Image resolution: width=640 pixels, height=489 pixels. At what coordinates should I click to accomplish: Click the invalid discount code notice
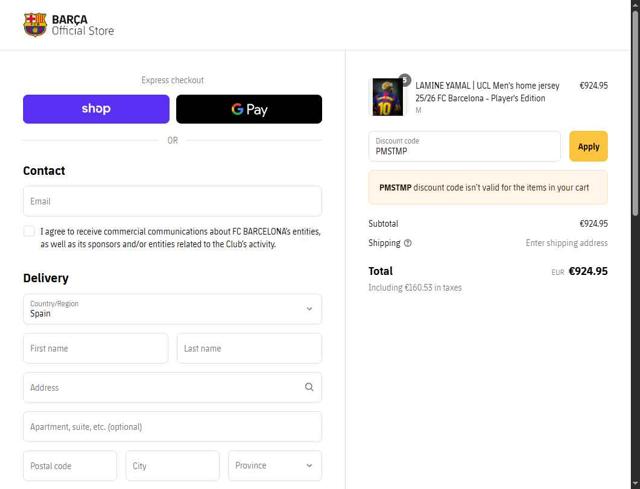point(488,187)
